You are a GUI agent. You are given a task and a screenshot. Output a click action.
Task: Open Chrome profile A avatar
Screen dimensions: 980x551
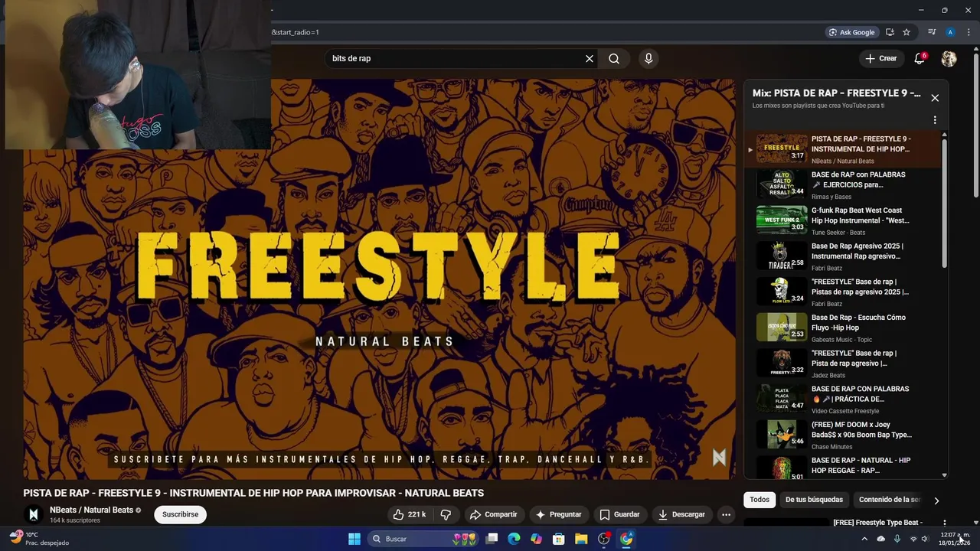click(950, 32)
